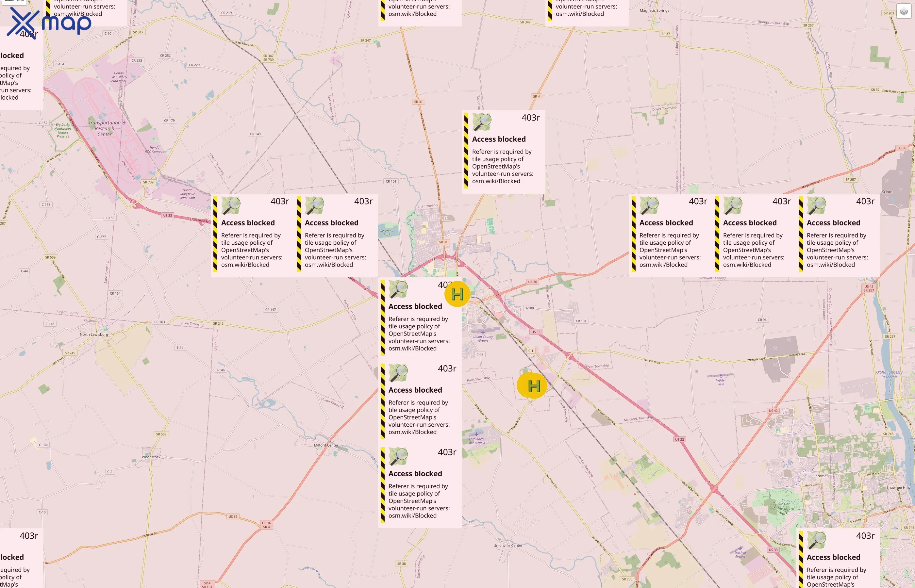Click the Transportation Research Center label
Image resolution: width=915 pixels, height=588 pixels.
(x=104, y=128)
